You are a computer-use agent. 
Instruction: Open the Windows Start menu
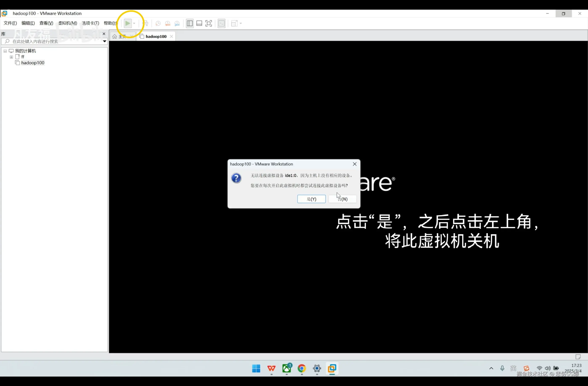tap(256, 368)
